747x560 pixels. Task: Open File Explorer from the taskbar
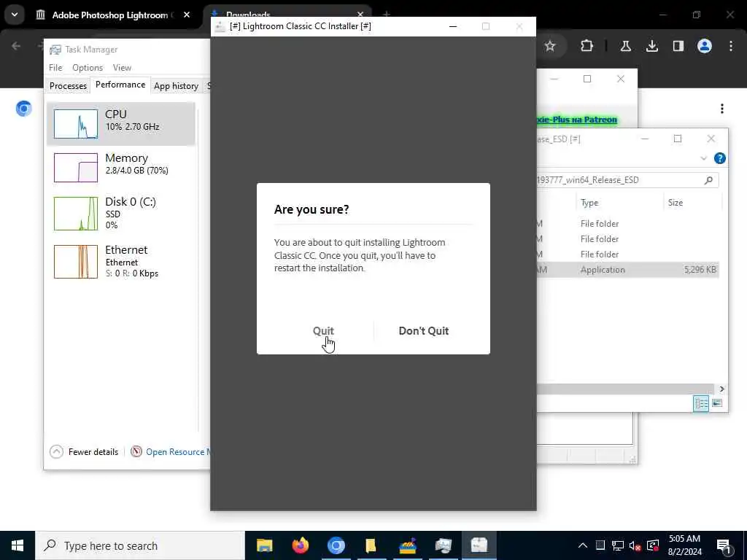point(264,545)
